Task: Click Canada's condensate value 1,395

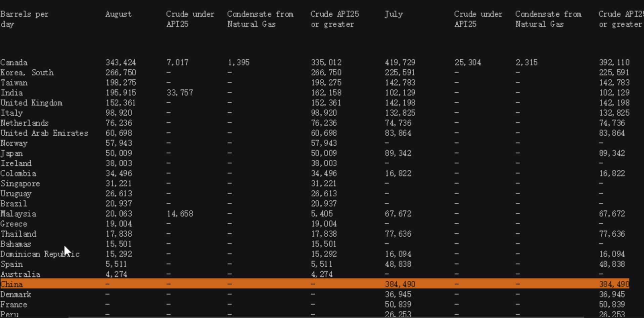Action: (x=238, y=63)
